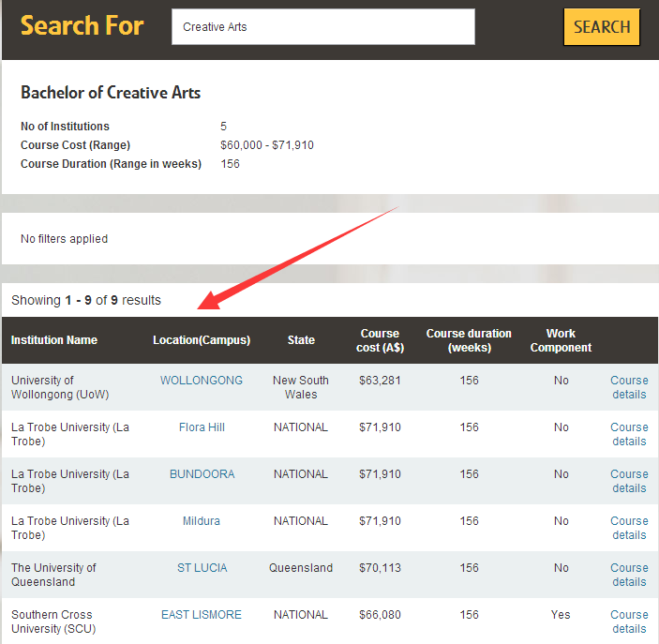Click the yellow SEARCH button

tap(601, 27)
